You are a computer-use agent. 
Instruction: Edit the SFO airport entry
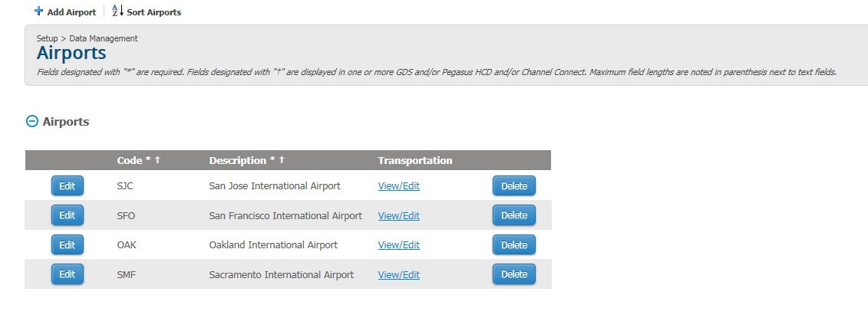(x=67, y=215)
